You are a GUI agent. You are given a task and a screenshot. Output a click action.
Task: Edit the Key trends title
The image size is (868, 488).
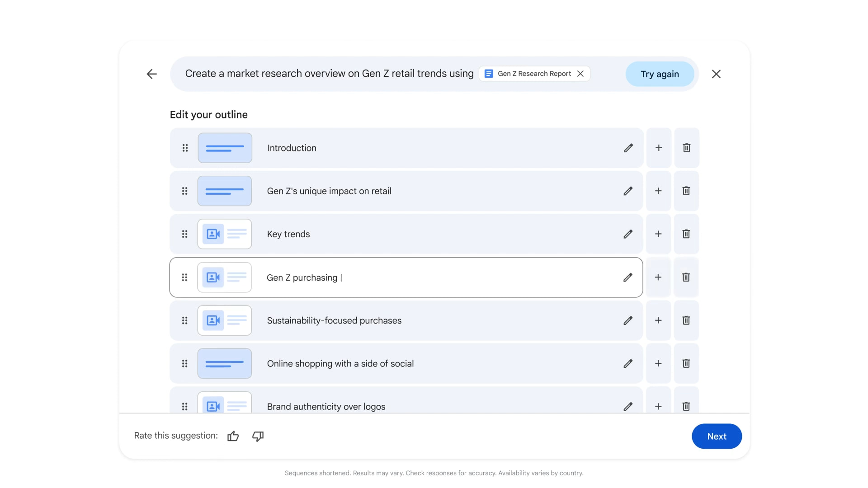tap(628, 234)
